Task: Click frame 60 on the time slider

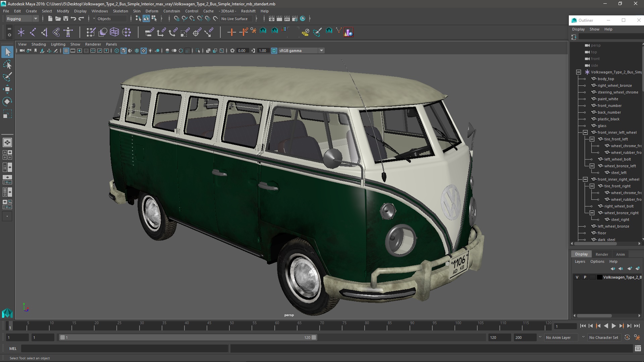Action: click(x=277, y=326)
